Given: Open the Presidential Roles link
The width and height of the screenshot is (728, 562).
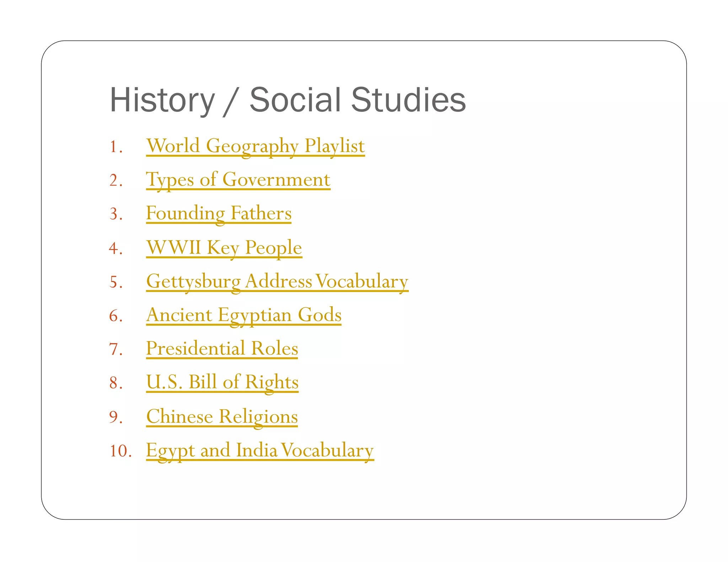Looking at the screenshot, I should [222, 348].
